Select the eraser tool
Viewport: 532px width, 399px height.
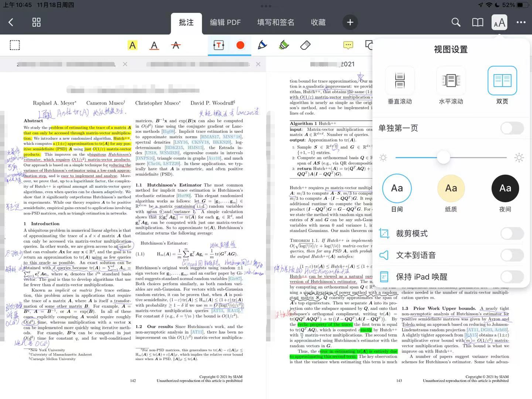pyautogui.click(x=306, y=45)
